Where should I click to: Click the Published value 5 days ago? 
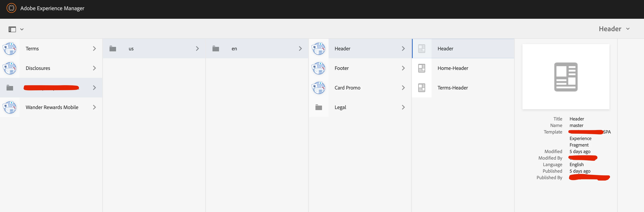tap(580, 171)
